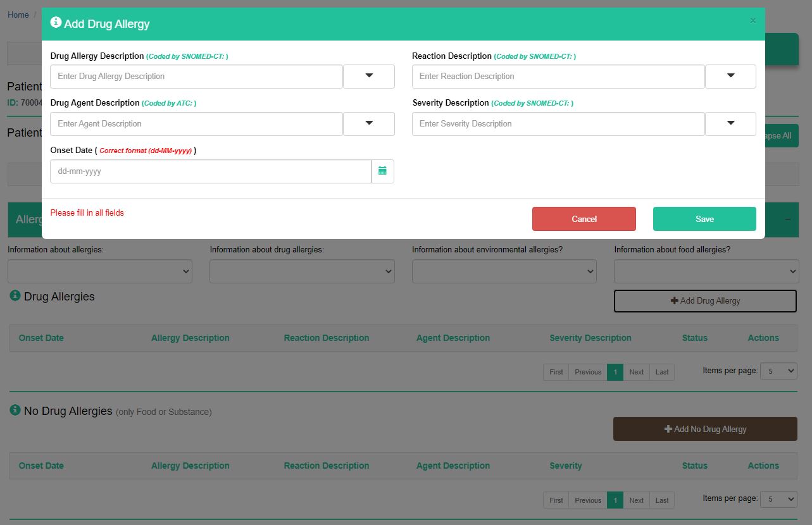Open Items per page selector for Drug Allergies
This screenshot has height=525, width=812.
pos(778,371)
